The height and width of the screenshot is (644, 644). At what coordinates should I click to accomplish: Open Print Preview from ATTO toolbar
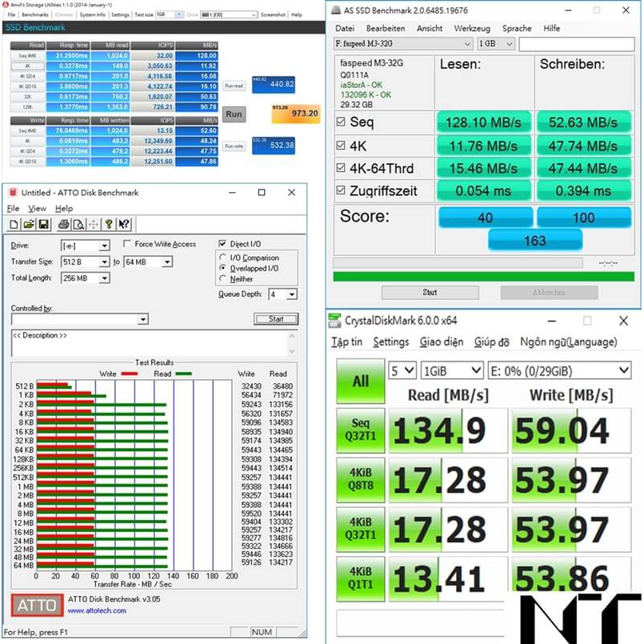tap(78, 224)
